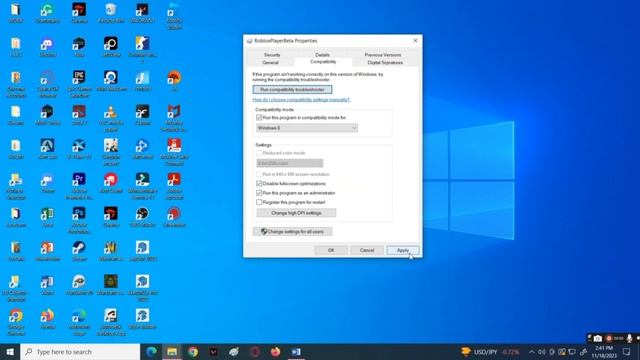Open the Windows 8 compatibility mode dropdown
Image resolution: width=640 pixels, height=360 pixels.
point(307,128)
